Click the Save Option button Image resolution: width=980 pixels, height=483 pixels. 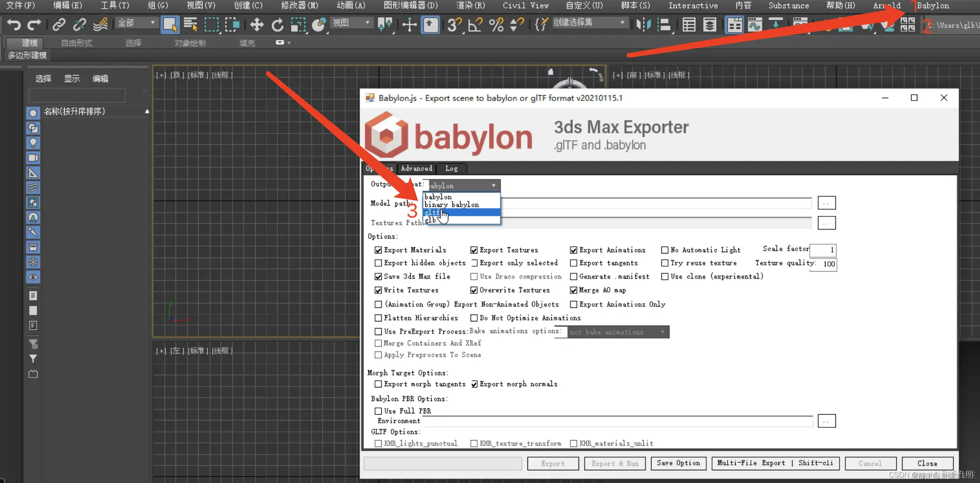click(x=678, y=463)
